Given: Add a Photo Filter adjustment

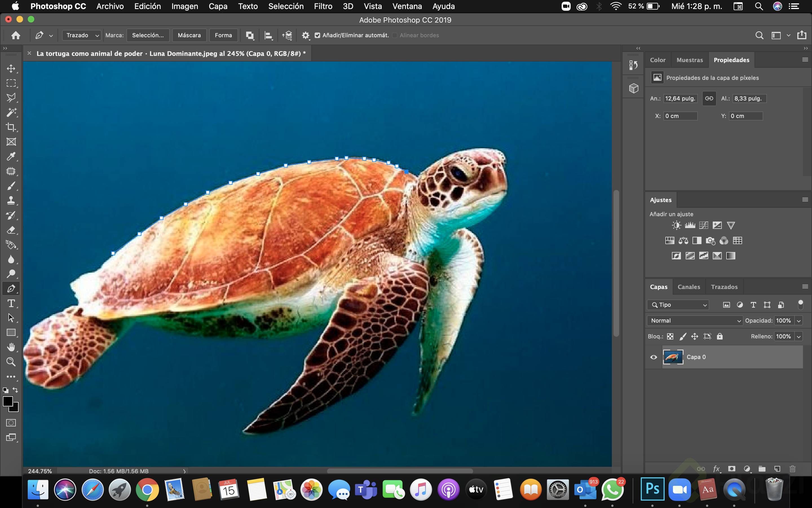Looking at the screenshot, I should click(x=710, y=240).
